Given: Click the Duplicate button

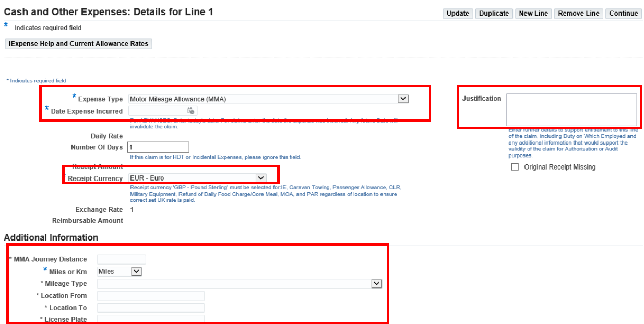Looking at the screenshot, I should point(494,14).
